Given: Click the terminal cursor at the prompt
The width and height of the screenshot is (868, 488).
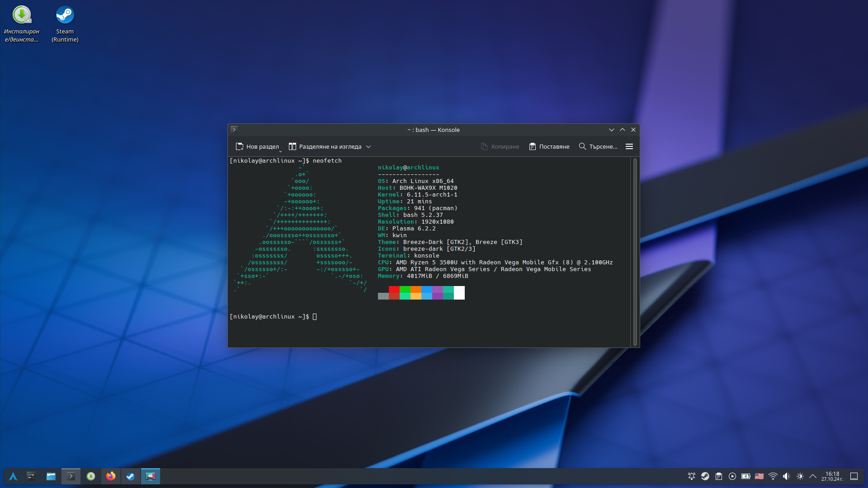Looking at the screenshot, I should pyautogui.click(x=315, y=317).
